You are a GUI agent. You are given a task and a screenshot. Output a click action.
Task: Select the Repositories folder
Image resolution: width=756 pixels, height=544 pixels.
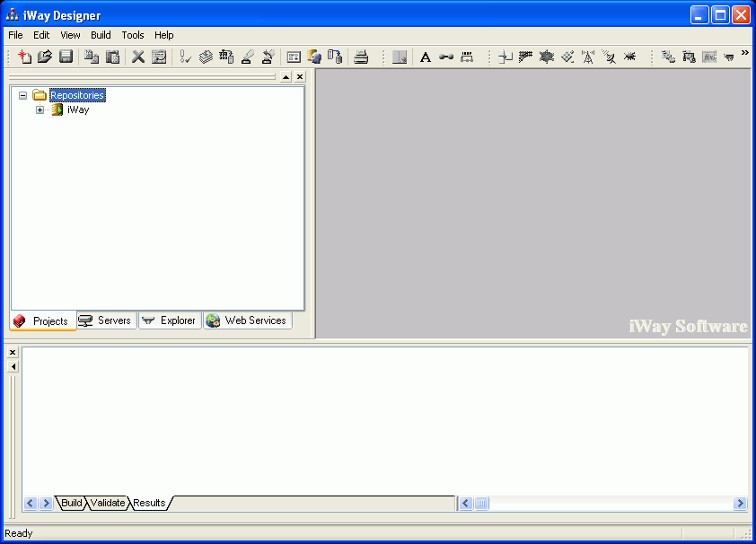[77, 94]
